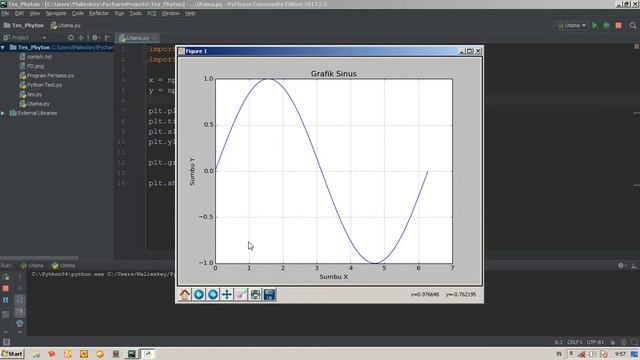640x360 pixels.
Task: Go back to previous view in Figure 1
Action: [199, 295]
